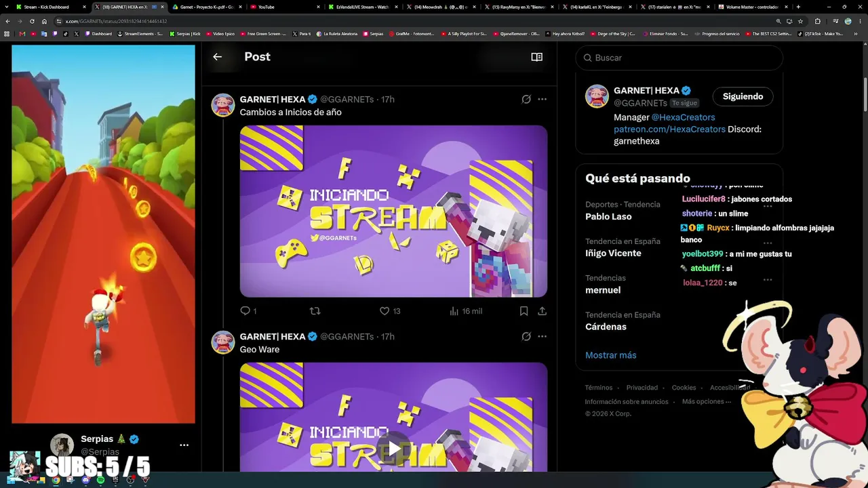Open the Chrome three-dot menu

(860, 21)
